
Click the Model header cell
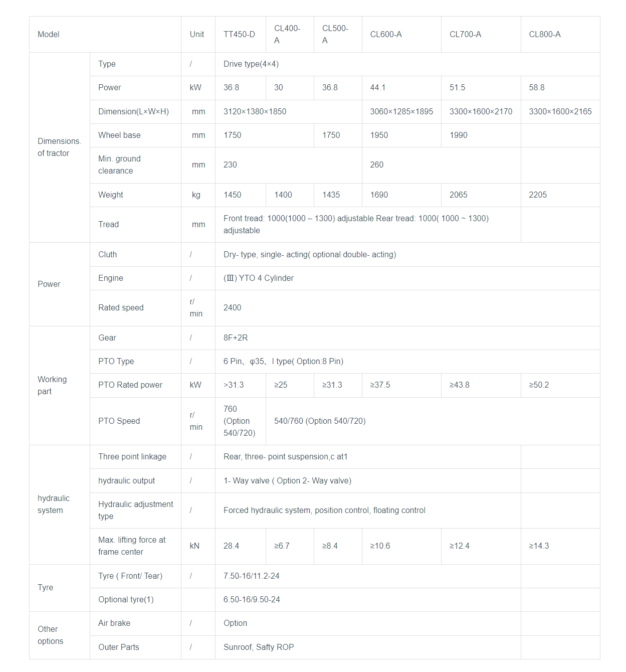pos(49,34)
